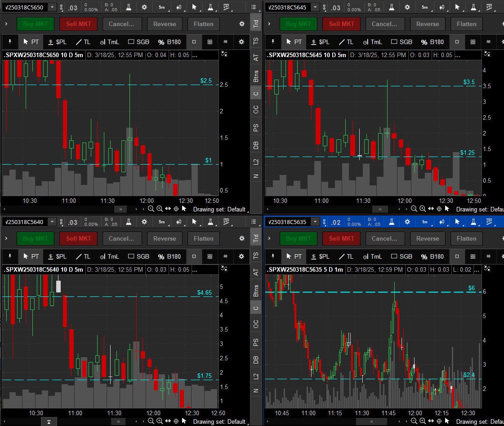Image resolution: width=504 pixels, height=426 pixels.
Task: Click the symbol field showing 250318C5650
Action: coord(25,7)
